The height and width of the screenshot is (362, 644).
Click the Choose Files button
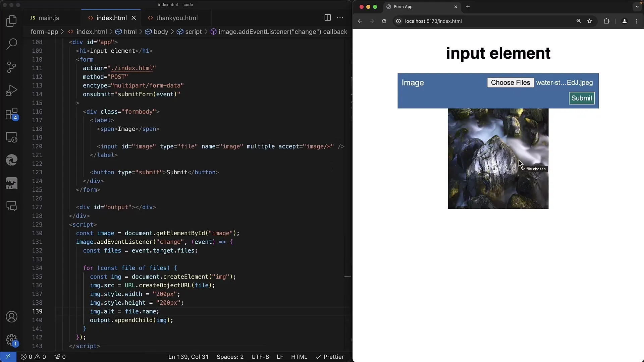click(510, 82)
